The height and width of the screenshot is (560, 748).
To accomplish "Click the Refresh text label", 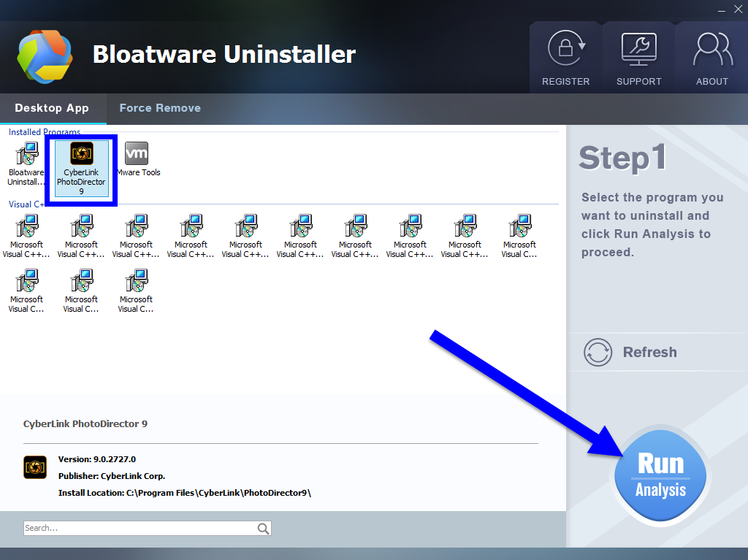I will coord(649,353).
